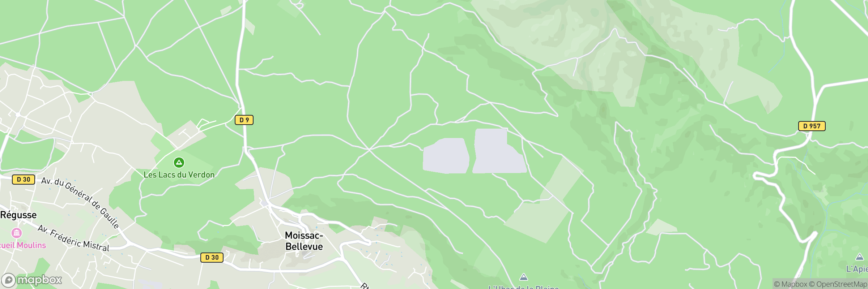Screen dimensions: 868x289
Task: Click the pink Moulins place label
Action: pyautogui.click(x=23, y=245)
